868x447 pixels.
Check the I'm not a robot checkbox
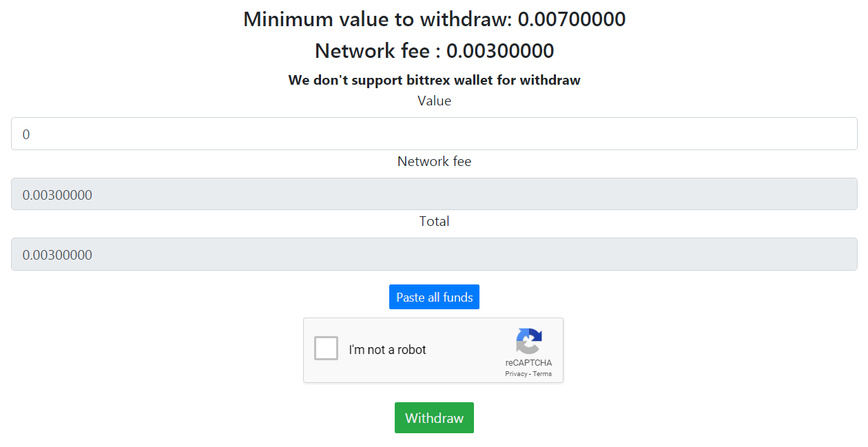click(x=327, y=349)
